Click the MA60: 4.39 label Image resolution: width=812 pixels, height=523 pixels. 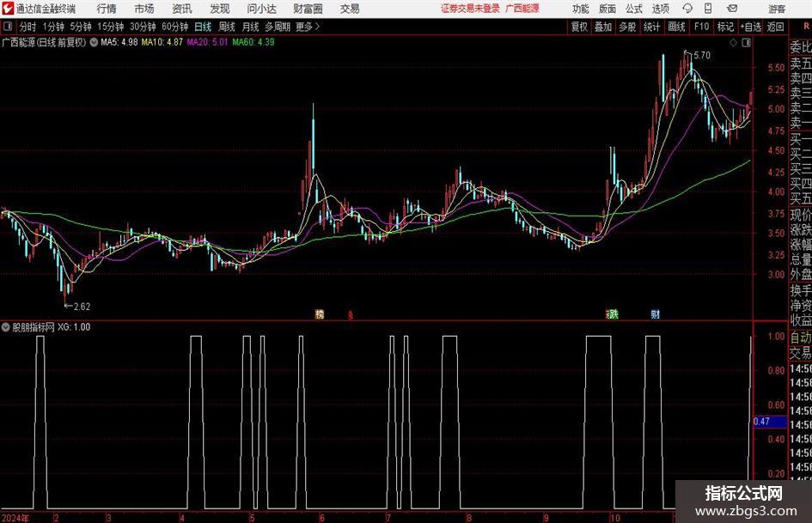(x=253, y=42)
